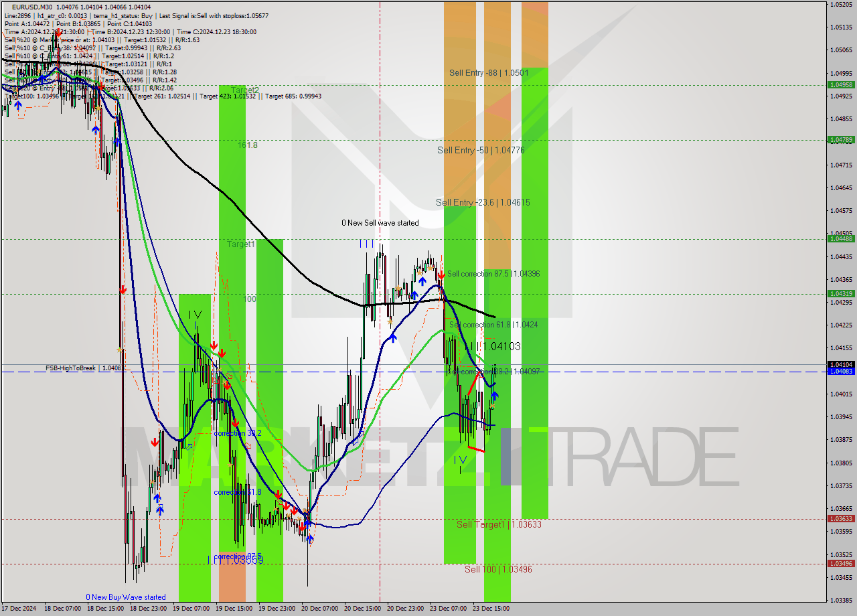The width and height of the screenshot is (857, 616).
Task: Click '23 Dec 07:00' on the time axis
Action: pyautogui.click(x=447, y=609)
